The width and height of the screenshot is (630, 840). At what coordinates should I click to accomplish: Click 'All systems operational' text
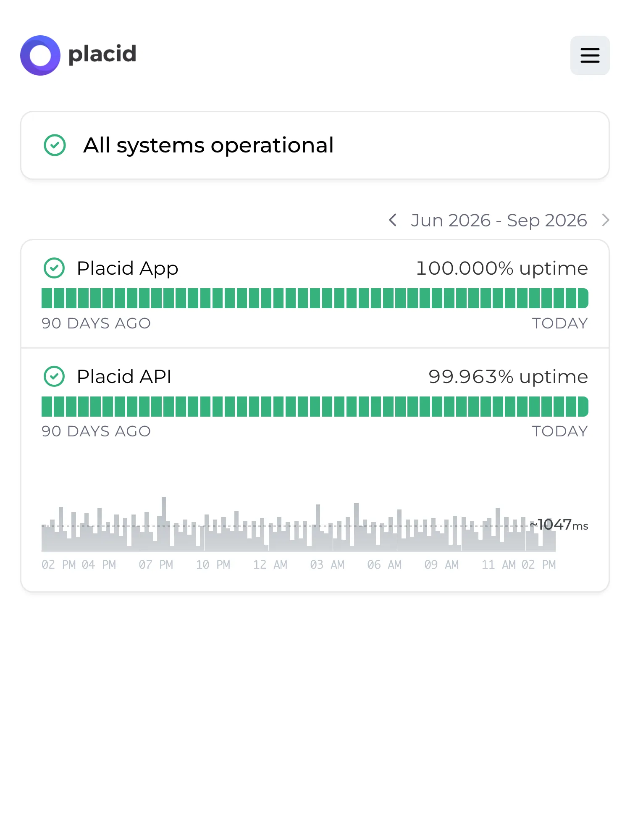[208, 145]
